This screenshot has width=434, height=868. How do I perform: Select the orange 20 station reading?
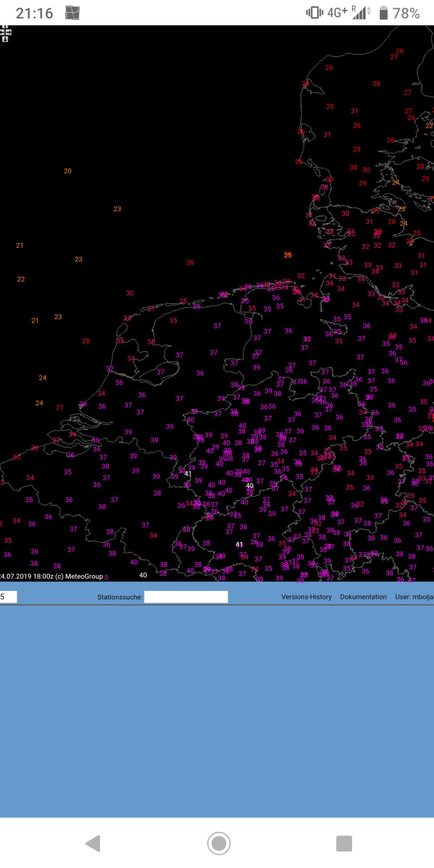(68, 171)
